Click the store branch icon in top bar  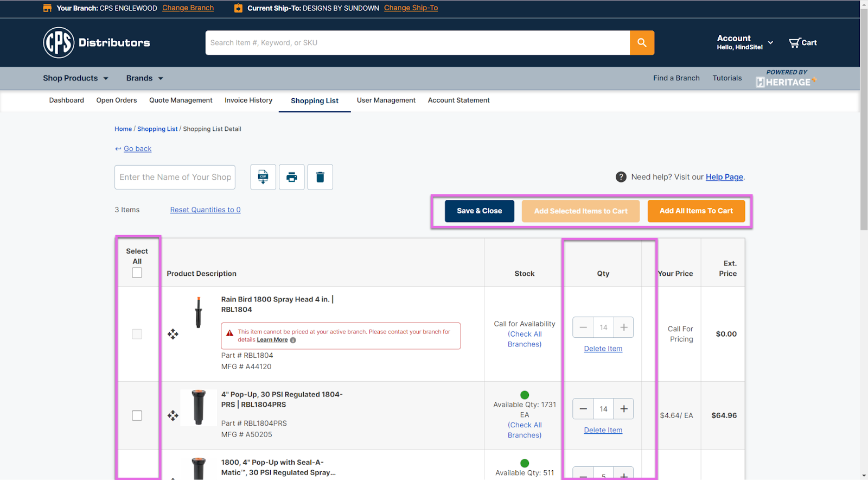coord(47,8)
